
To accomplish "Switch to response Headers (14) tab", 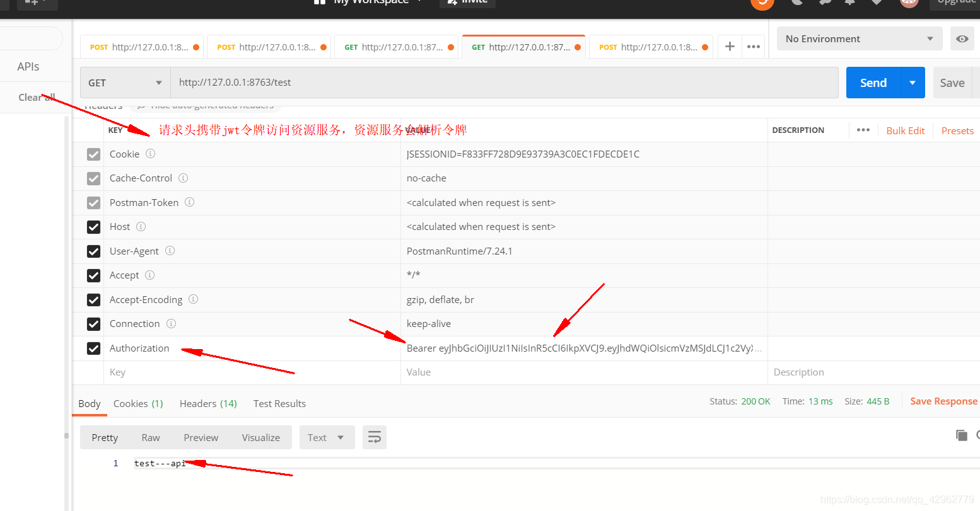I will [x=208, y=403].
